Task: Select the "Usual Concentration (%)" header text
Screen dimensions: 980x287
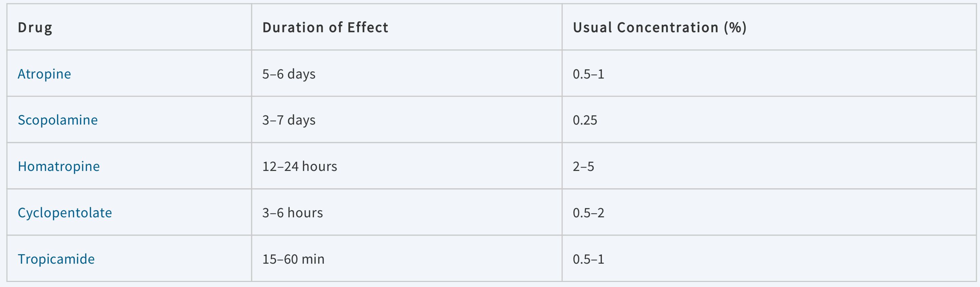Action: [659, 27]
